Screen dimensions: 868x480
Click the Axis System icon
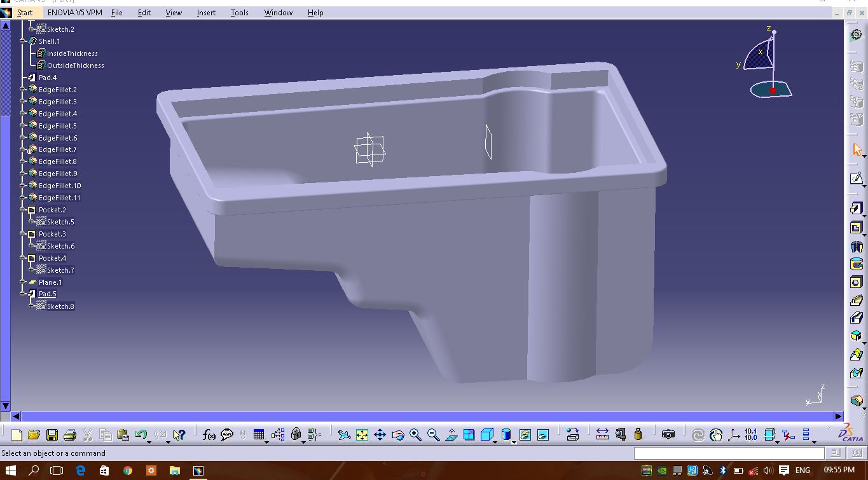[733, 435]
